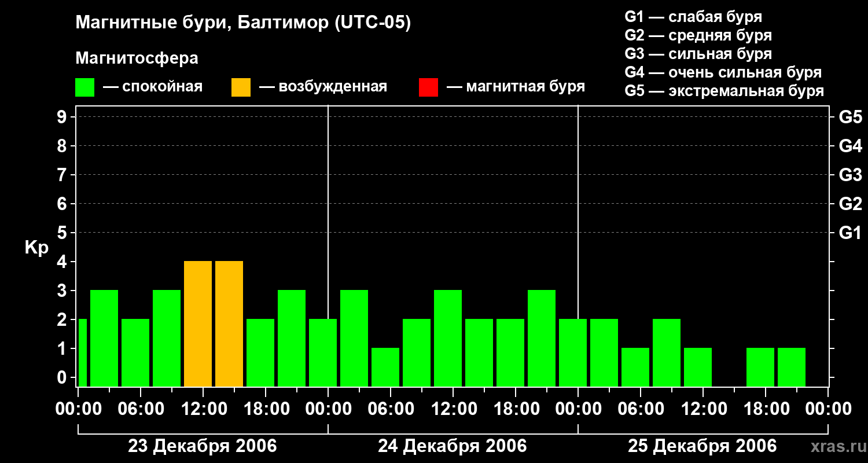Click the '18:00' time label under 23 Декабря
This screenshot has width=868, height=463.
tap(266, 409)
